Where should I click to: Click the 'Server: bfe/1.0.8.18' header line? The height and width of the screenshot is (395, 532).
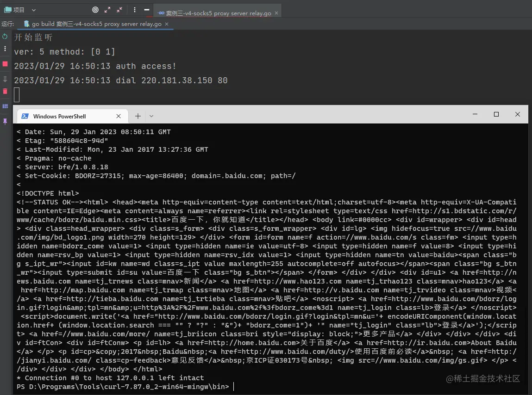click(63, 167)
